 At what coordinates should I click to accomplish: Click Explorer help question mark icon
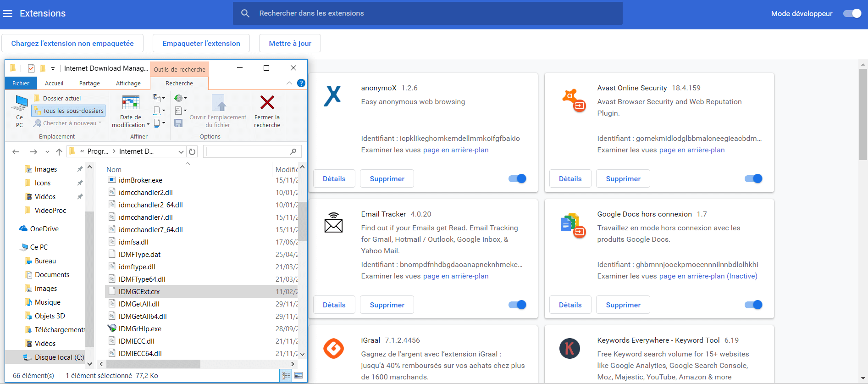[x=301, y=83]
